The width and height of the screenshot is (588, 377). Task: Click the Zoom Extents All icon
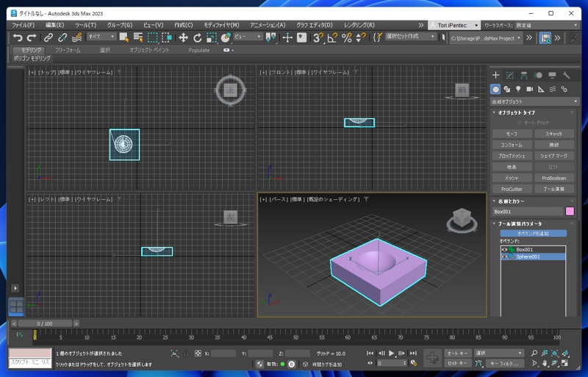click(x=565, y=353)
